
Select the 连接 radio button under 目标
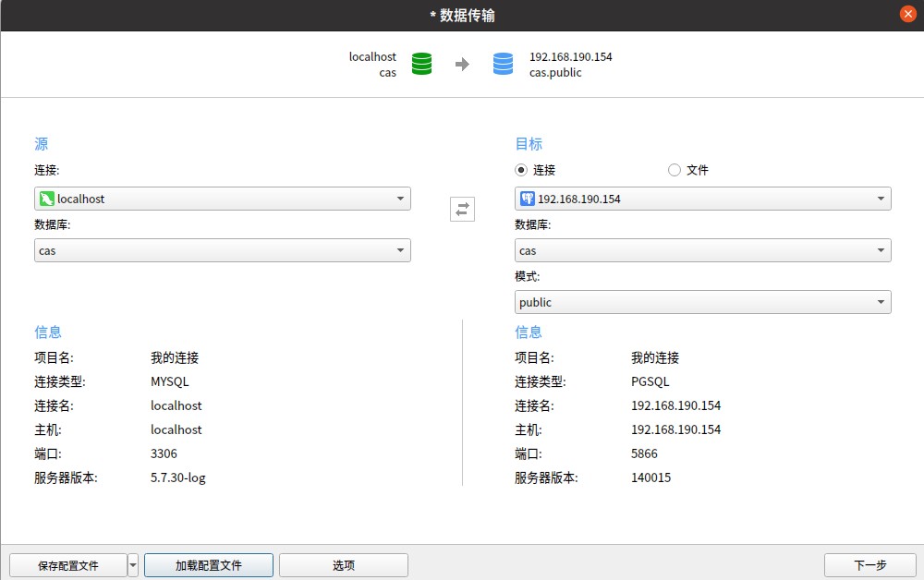click(521, 170)
